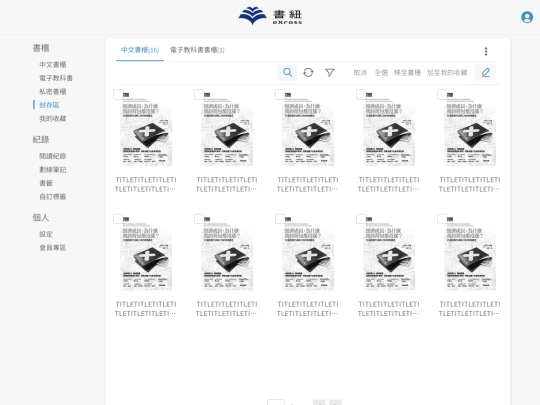Screen dimensions: 540x405
Task: Click the TITLE text under fourth top-row book
Action: pyautogui.click(x=388, y=185)
